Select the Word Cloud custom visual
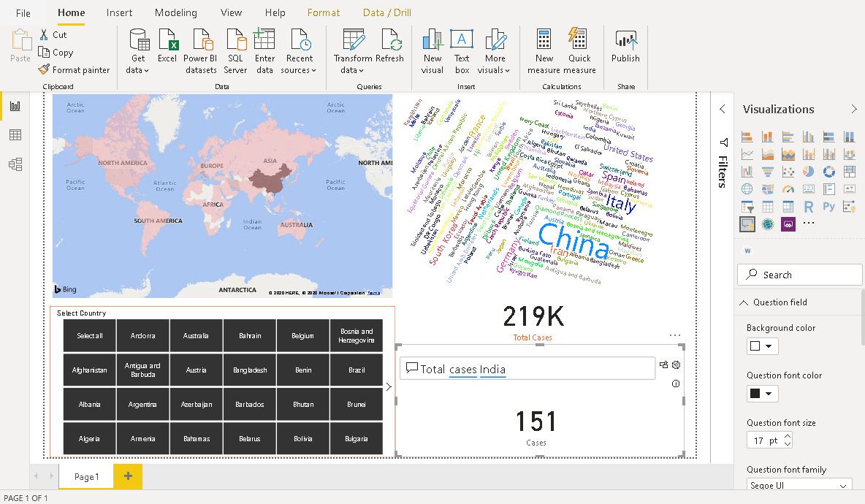 (x=747, y=251)
